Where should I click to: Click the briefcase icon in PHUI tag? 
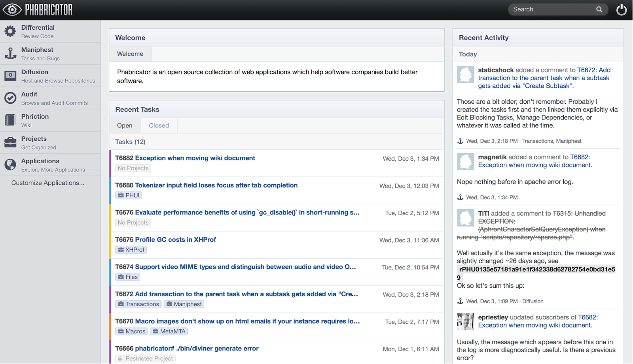[x=121, y=195]
